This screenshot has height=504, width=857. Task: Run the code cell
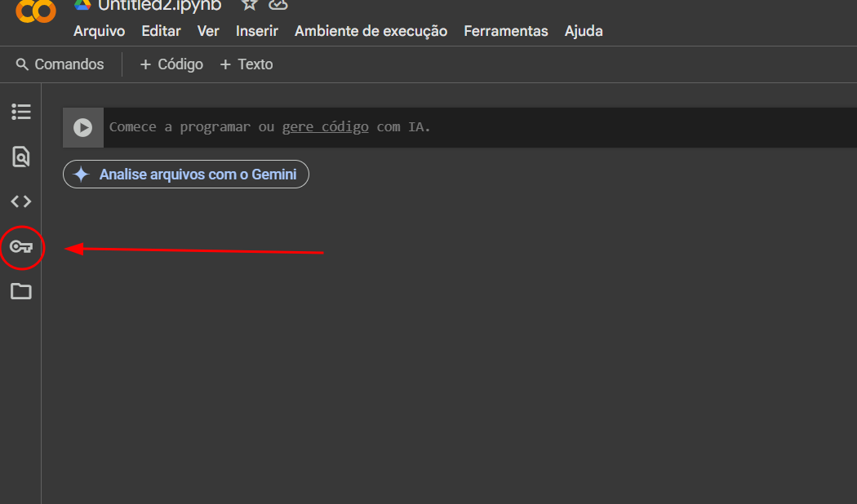coord(82,127)
